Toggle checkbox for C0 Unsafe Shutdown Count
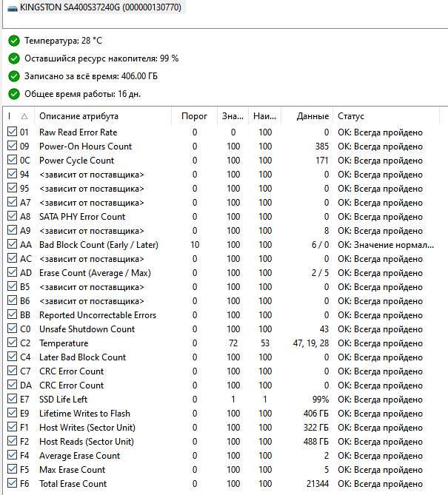 (x=12, y=329)
